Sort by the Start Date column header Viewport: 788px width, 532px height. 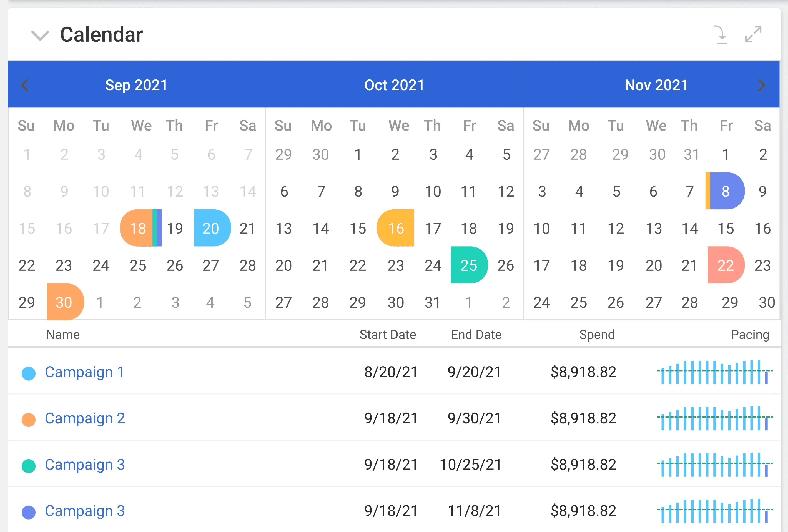point(387,334)
